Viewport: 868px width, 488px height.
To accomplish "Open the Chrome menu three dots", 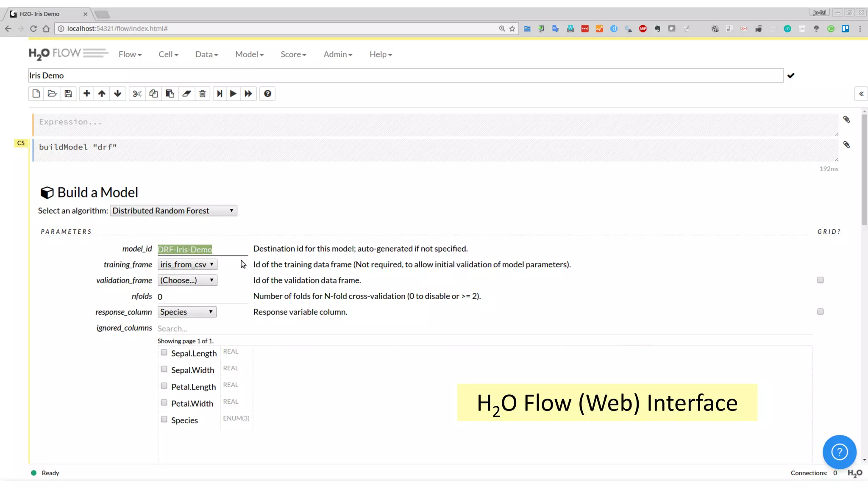I will coord(860,28).
